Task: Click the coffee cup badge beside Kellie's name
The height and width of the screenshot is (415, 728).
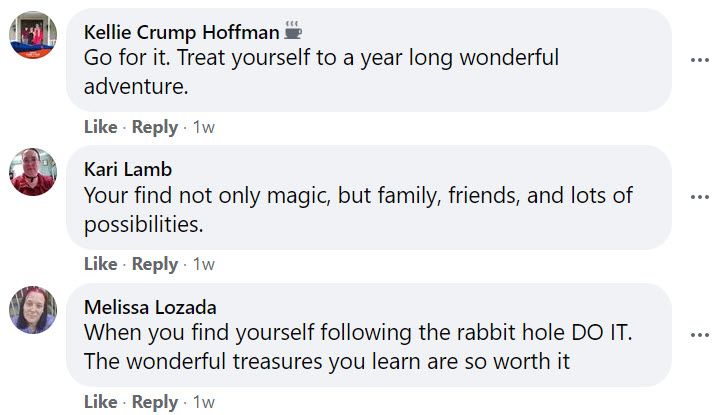Action: (x=293, y=30)
